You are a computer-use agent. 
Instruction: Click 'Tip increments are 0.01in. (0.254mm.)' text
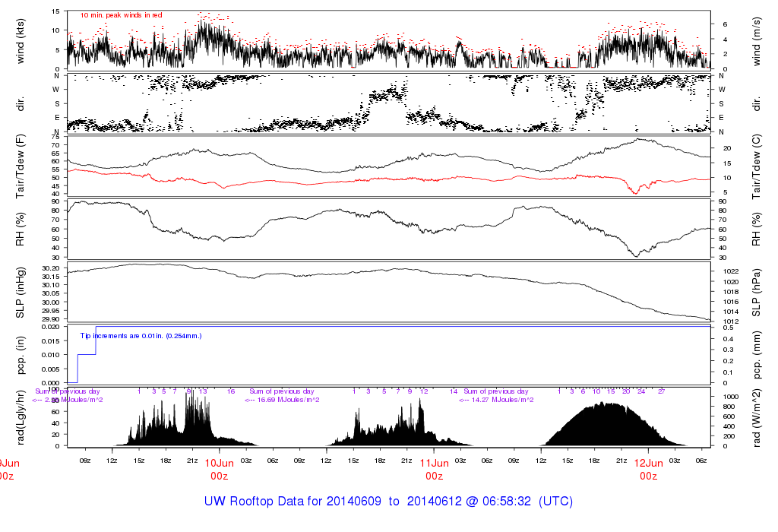141,336
